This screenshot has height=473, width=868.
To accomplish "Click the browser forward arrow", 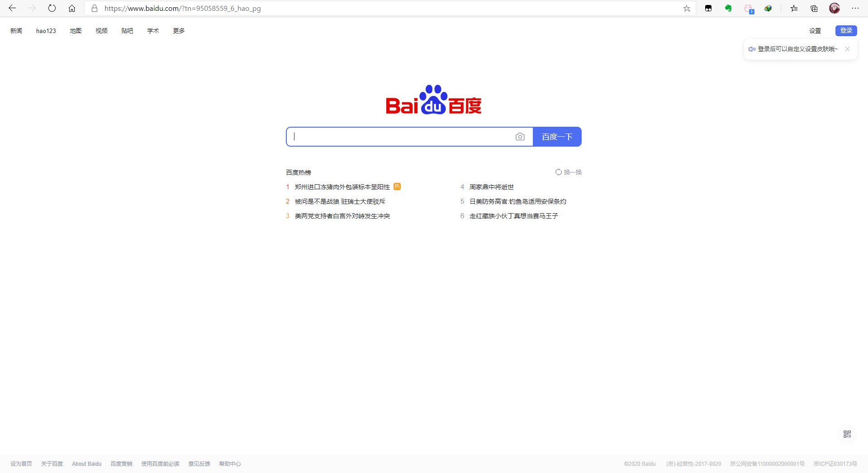I will 32,8.
